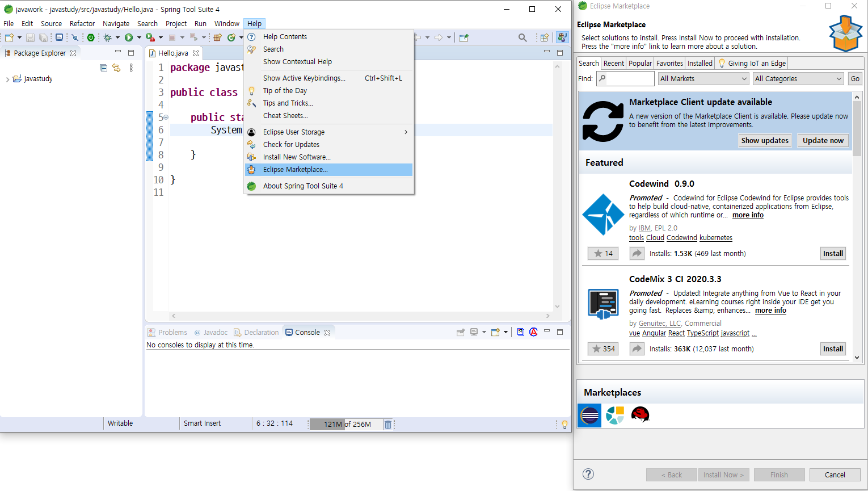Screen dimensions: 868x491
Task: Choose Check for Updates menu item
Action: (x=328, y=145)
